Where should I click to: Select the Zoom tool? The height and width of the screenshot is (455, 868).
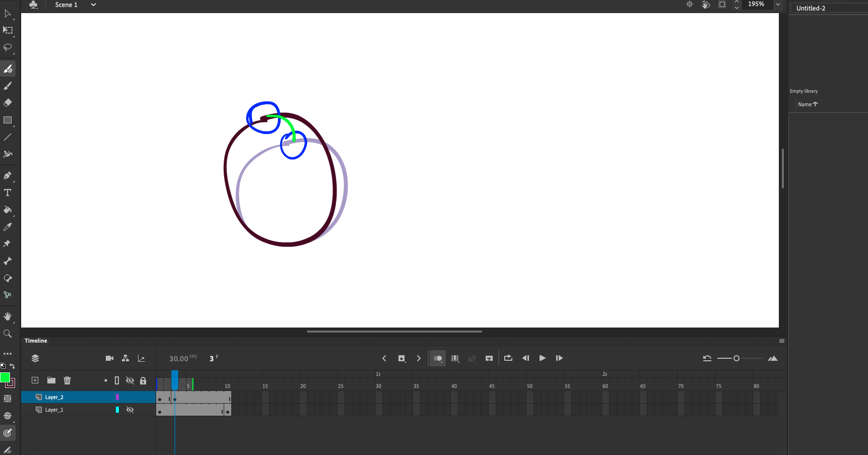pos(8,334)
